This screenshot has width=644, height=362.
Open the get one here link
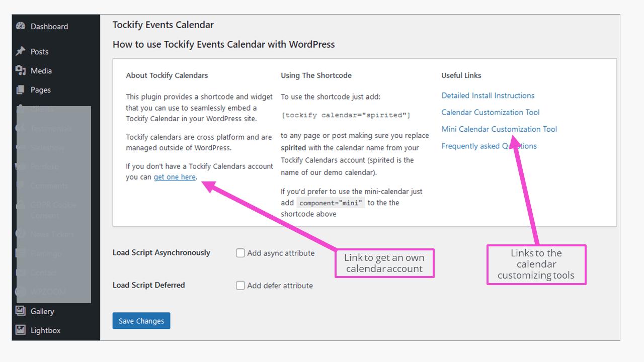click(175, 177)
